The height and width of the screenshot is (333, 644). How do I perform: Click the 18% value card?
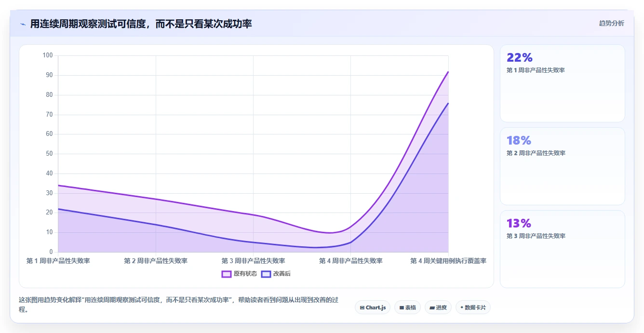click(x=563, y=166)
